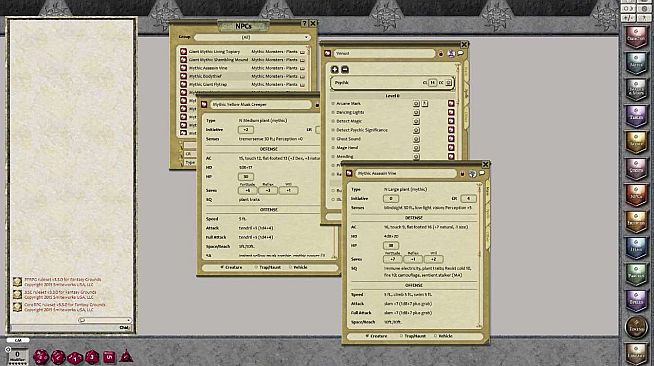Select the Mythic Giant Flytrap row in NPCs
654x366 pixels.
click(244, 85)
